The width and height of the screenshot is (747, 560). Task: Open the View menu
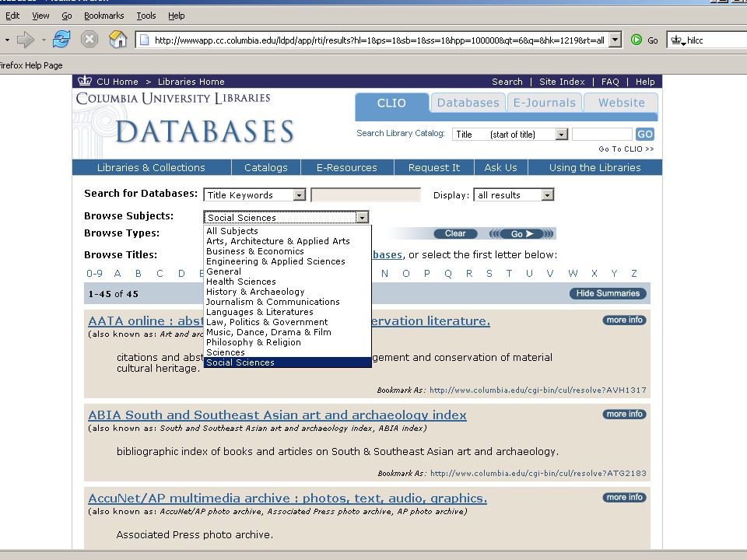click(x=40, y=16)
